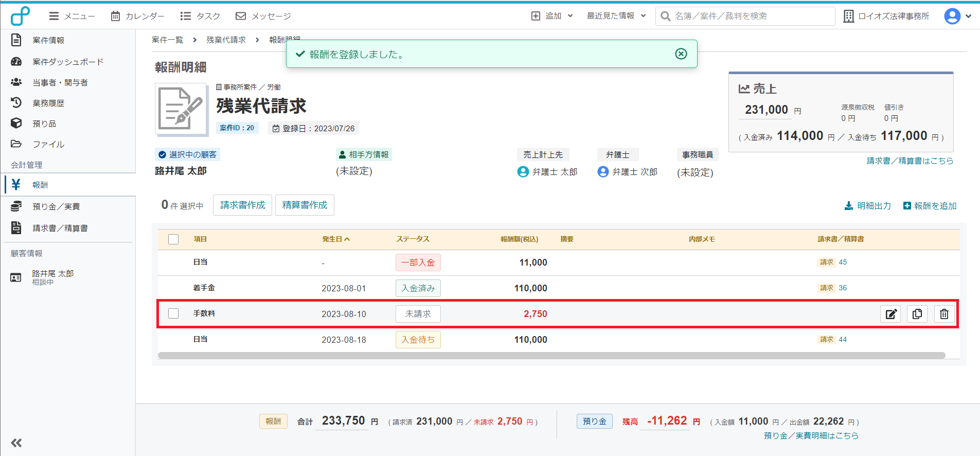
Task: Expand the 最近見た情報 dropdown
Action: pyautogui.click(x=616, y=16)
